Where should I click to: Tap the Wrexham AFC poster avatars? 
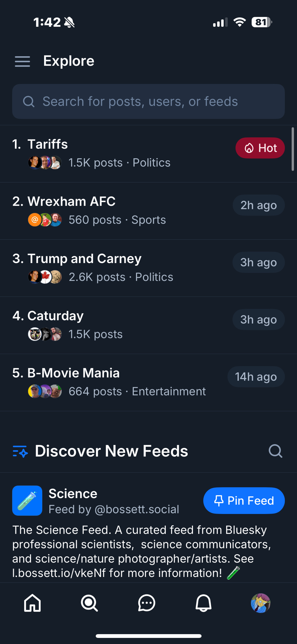tap(45, 220)
